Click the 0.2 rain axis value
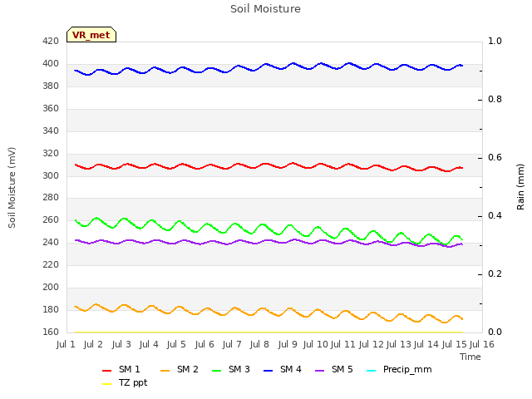532x399 pixels. pyautogui.click(x=495, y=273)
